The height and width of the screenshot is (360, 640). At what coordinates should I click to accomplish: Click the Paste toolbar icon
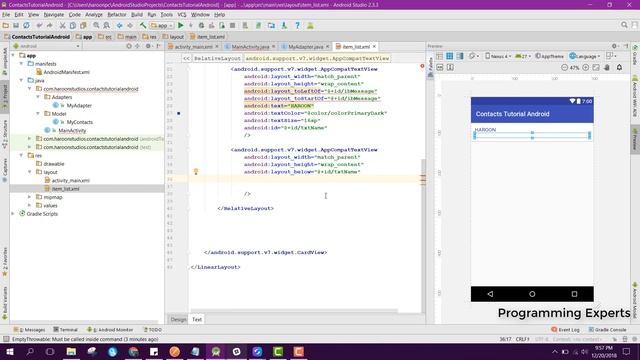click(x=83, y=26)
